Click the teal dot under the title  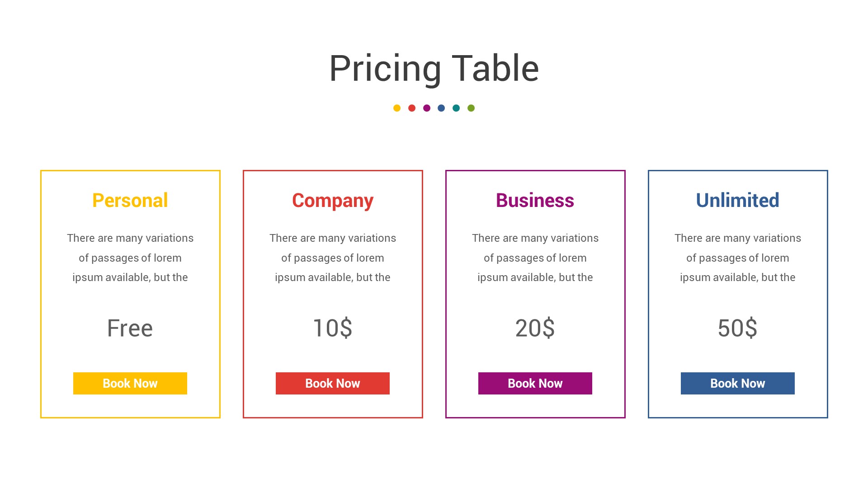[456, 108]
